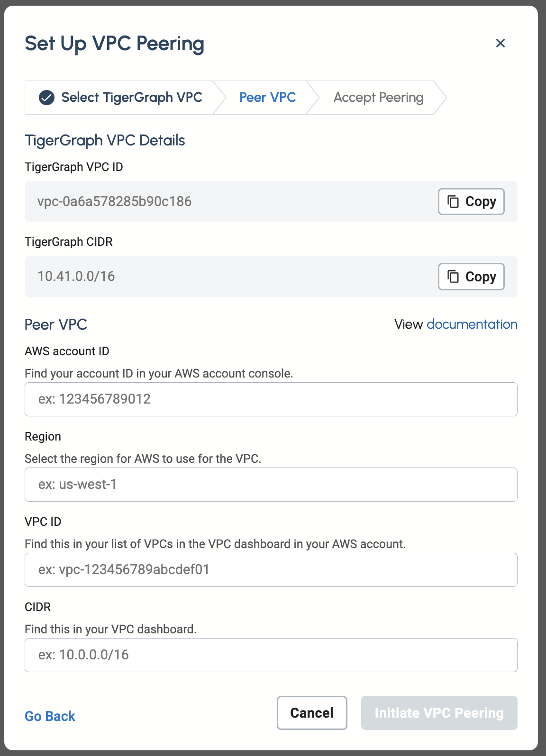Screen dimensions: 546x756
Task: Click Initiate VPC Peering button
Action: tap(439, 713)
